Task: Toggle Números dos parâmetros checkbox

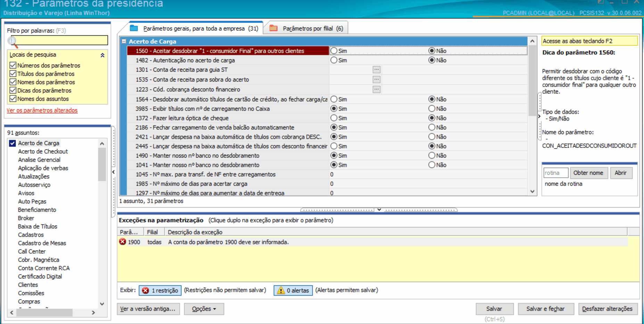Action: pos(13,65)
